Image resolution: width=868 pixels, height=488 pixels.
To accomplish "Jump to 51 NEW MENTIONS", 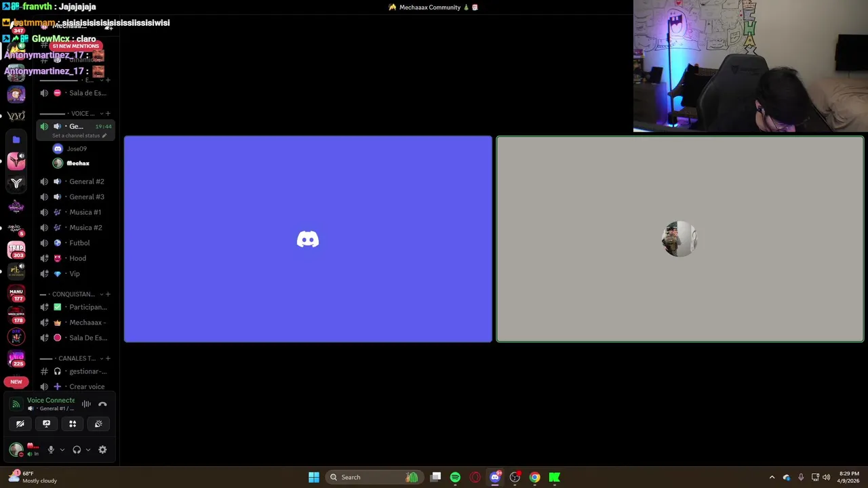I will coord(76,46).
